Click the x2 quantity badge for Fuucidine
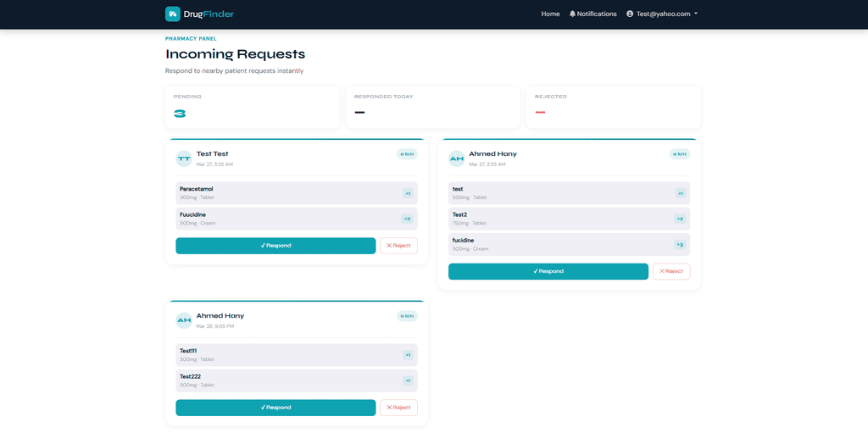868x433 pixels. pyautogui.click(x=408, y=219)
